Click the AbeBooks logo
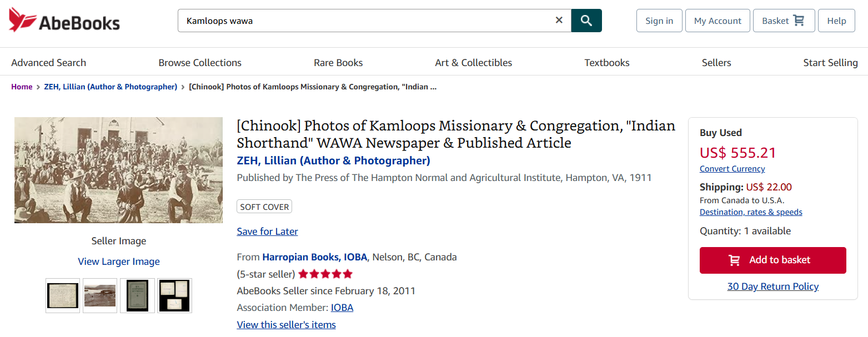Viewport: 868px width, 337px height. (x=64, y=21)
